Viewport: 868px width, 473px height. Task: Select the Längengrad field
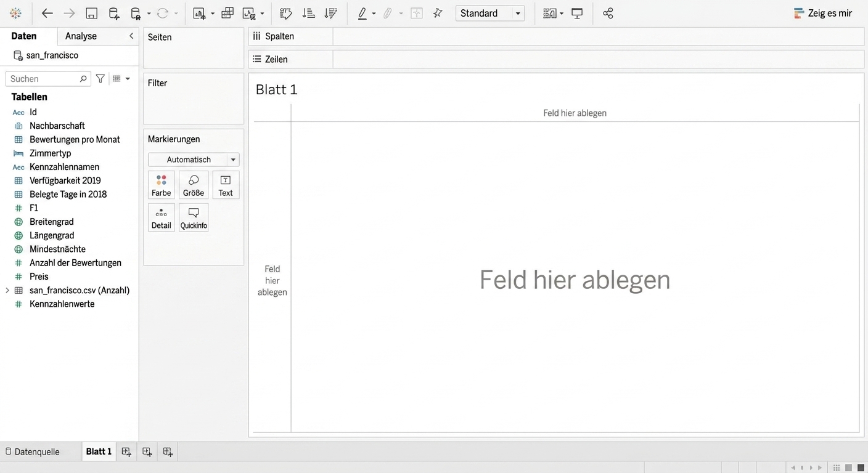(52, 235)
